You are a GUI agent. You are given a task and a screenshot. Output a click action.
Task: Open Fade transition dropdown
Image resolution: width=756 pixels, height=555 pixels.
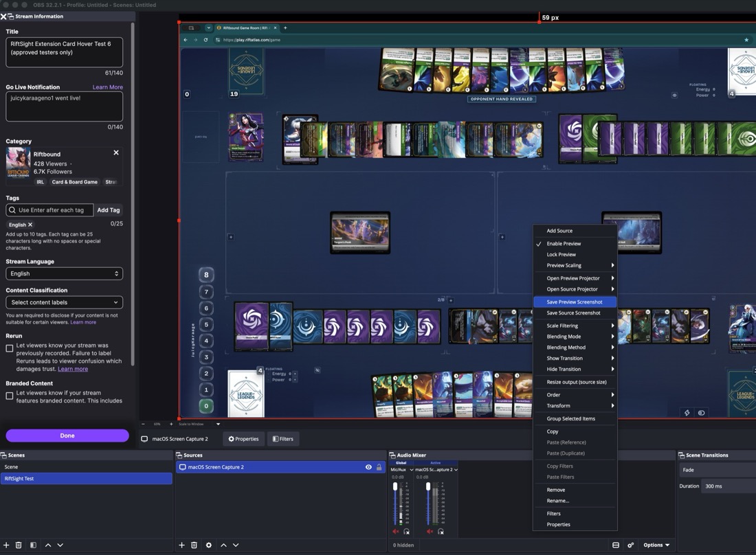tap(718, 470)
